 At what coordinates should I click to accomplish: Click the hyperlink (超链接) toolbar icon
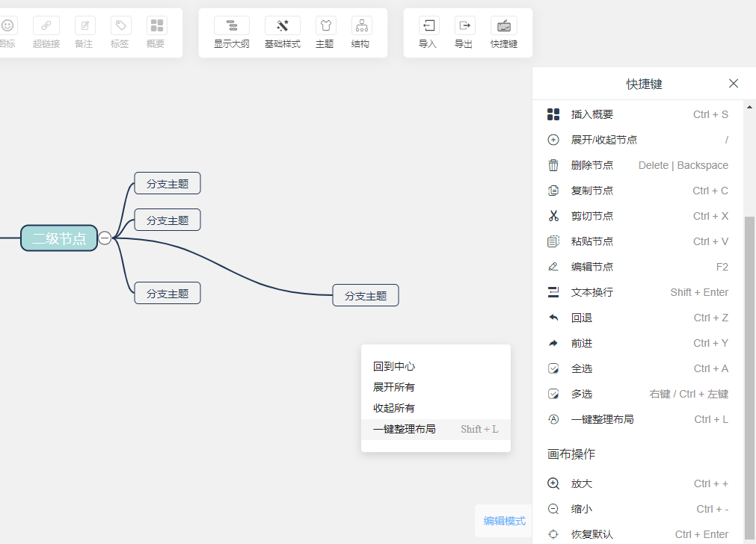click(x=46, y=25)
